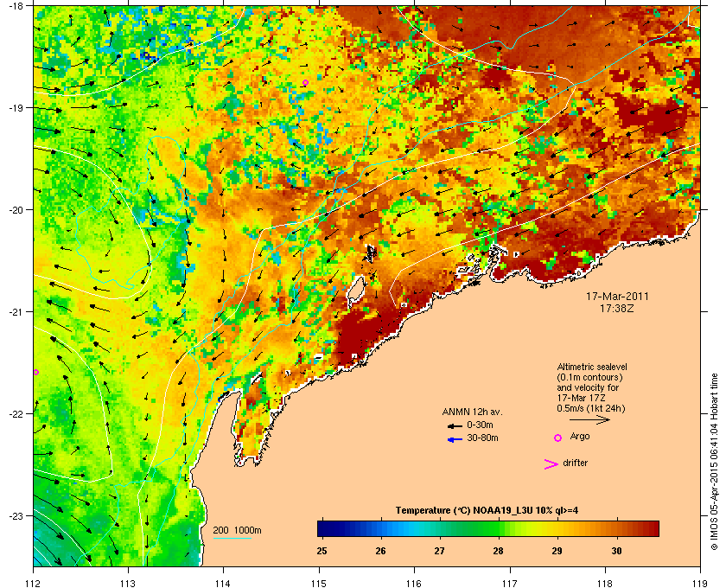Click the large elongated island off the coast
This screenshot has width=726, height=588.
click(355, 293)
